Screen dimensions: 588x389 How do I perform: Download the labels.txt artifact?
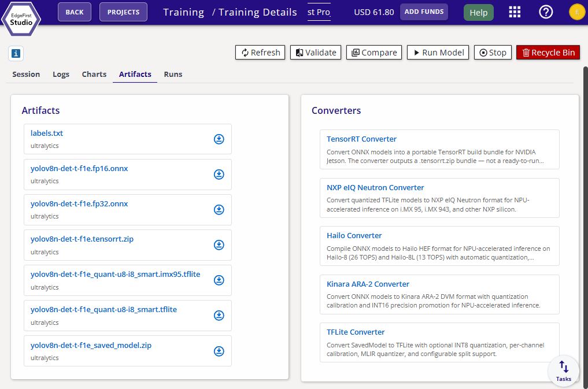(x=219, y=139)
